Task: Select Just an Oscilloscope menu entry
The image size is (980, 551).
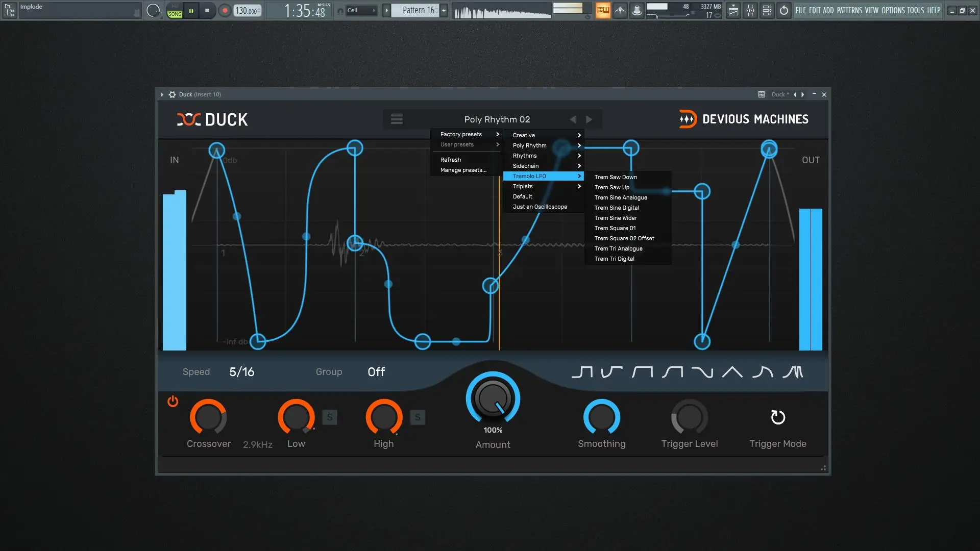Action: tap(540, 207)
